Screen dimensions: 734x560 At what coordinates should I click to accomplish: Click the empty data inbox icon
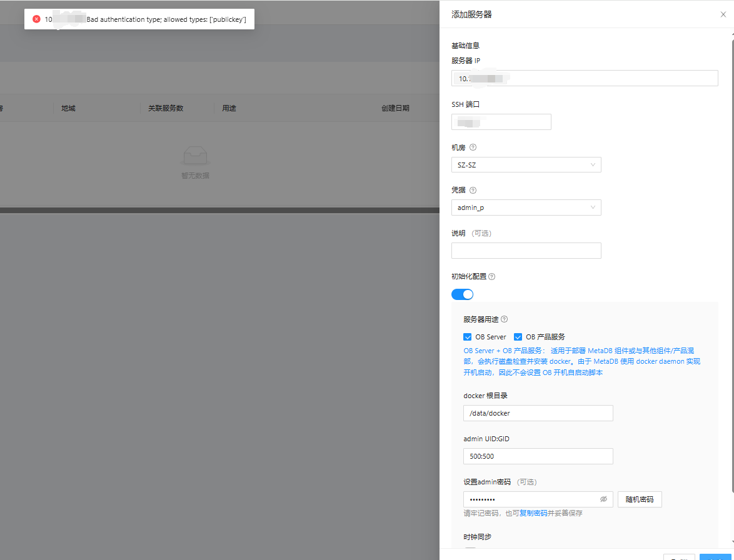point(195,156)
